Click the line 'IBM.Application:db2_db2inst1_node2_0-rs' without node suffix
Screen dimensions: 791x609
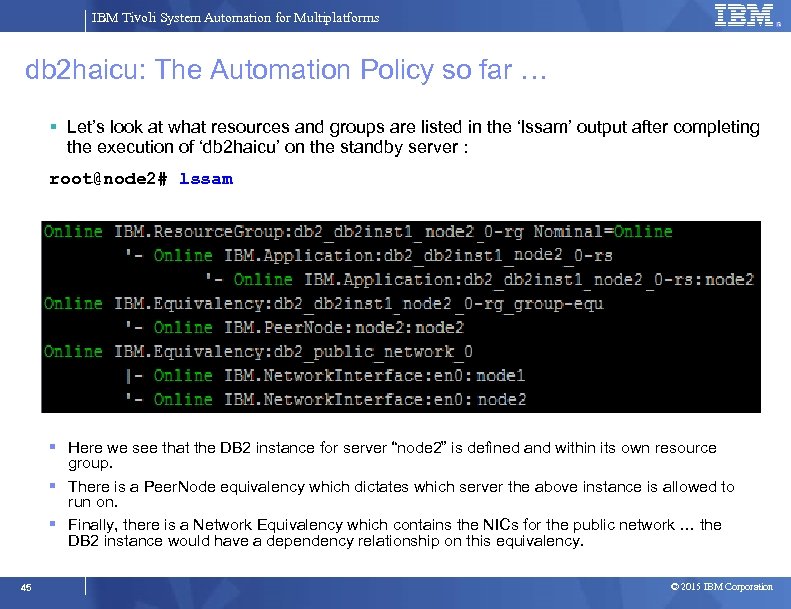click(x=418, y=255)
